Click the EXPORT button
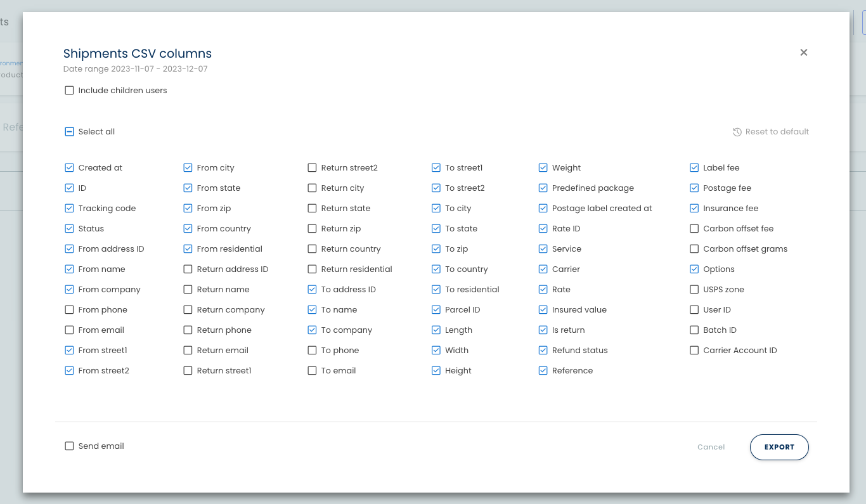This screenshot has height=504, width=866. [779, 447]
